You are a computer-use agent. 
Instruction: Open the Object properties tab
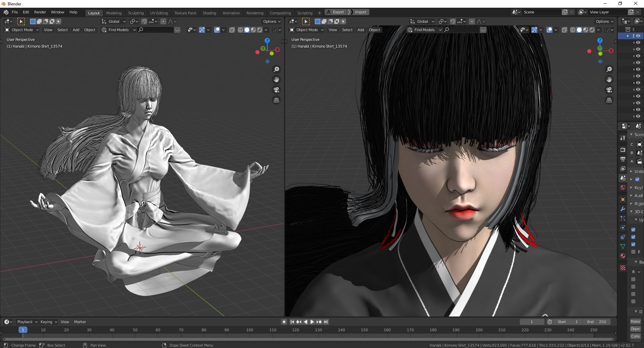[623, 199]
